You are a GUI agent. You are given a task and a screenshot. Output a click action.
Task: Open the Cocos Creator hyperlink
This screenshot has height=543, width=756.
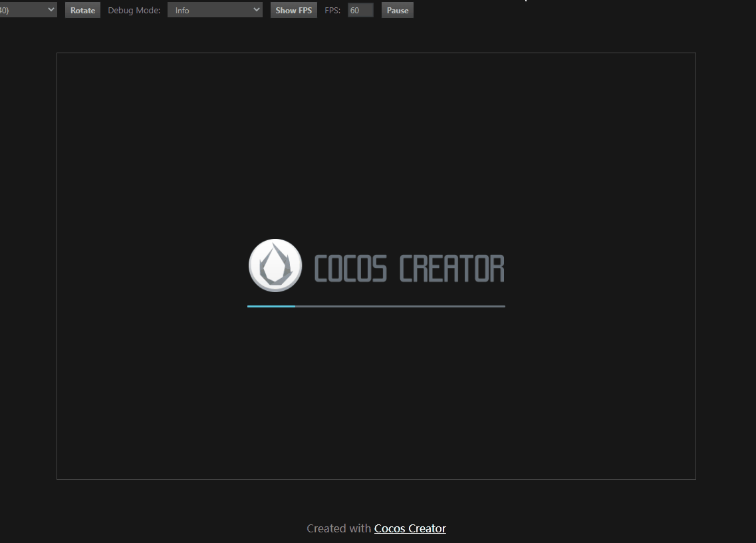410,528
